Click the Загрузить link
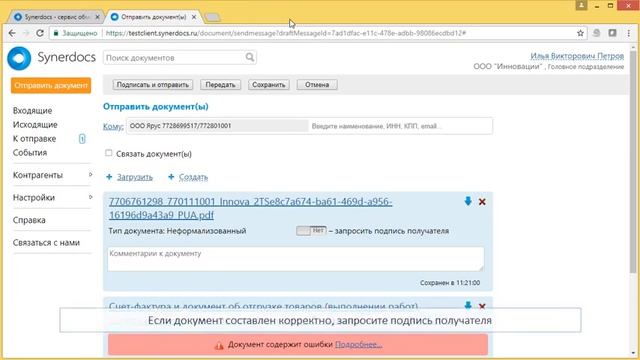Screen dimensions: 640x360 click(135, 177)
